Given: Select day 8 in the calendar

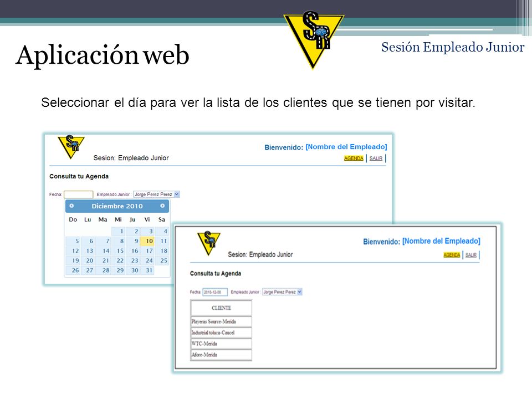Looking at the screenshot, I should (119, 241).
